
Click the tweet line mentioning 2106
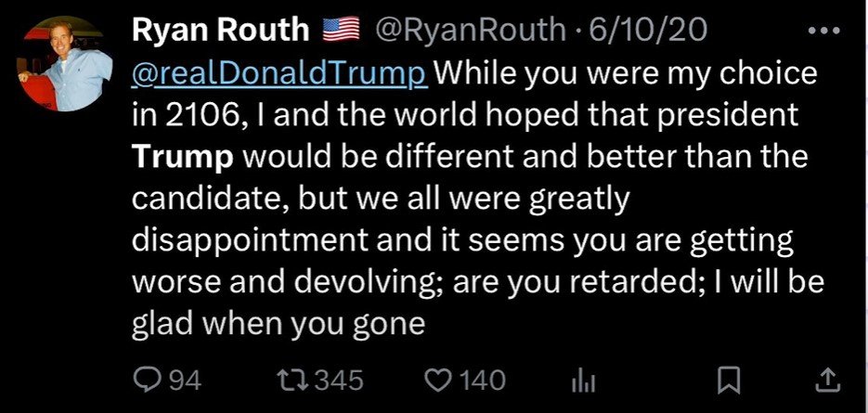point(465,114)
